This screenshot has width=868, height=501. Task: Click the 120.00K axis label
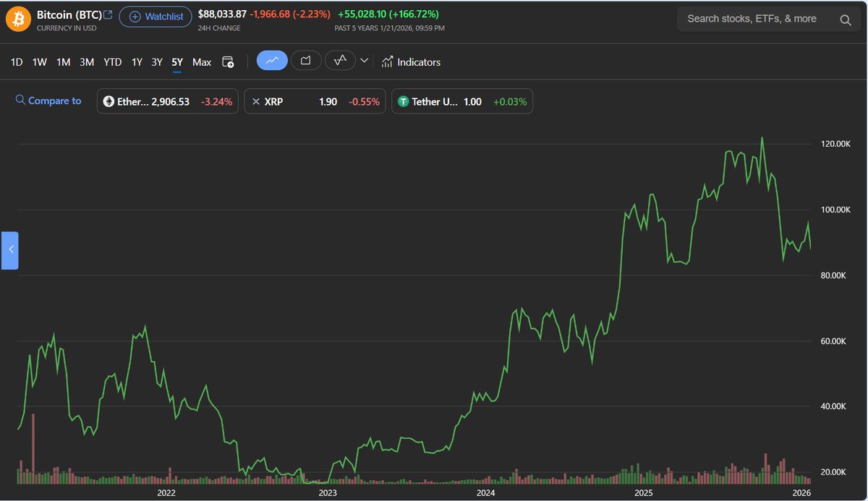pyautogui.click(x=835, y=145)
